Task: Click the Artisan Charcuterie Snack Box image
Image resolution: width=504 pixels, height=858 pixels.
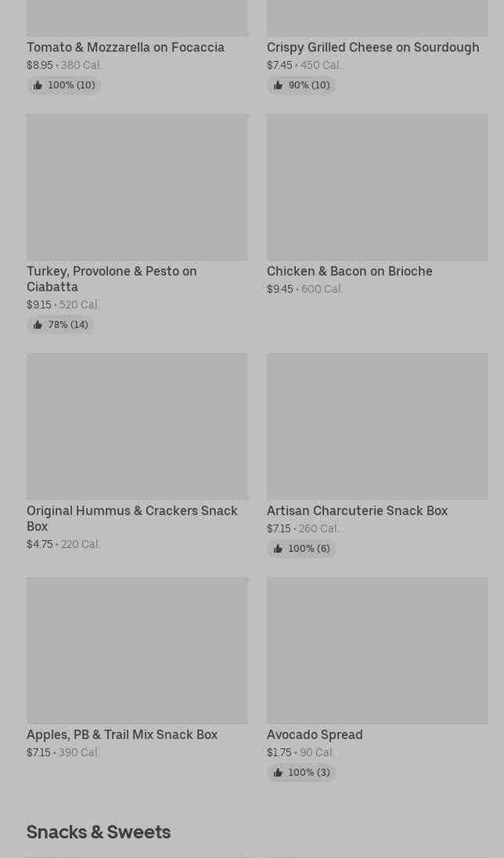Action: (377, 426)
